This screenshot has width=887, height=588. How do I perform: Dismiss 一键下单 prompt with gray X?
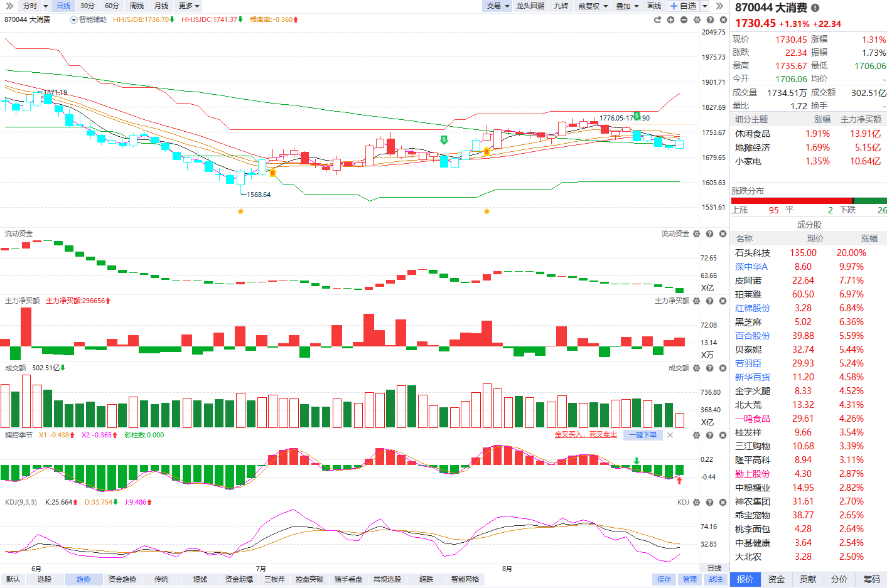[x=670, y=435]
